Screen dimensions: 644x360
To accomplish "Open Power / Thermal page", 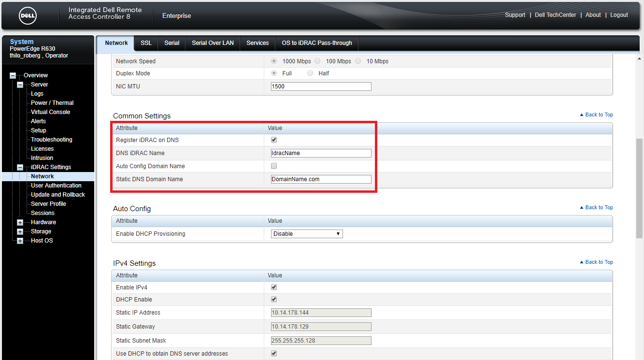I will coord(52,103).
